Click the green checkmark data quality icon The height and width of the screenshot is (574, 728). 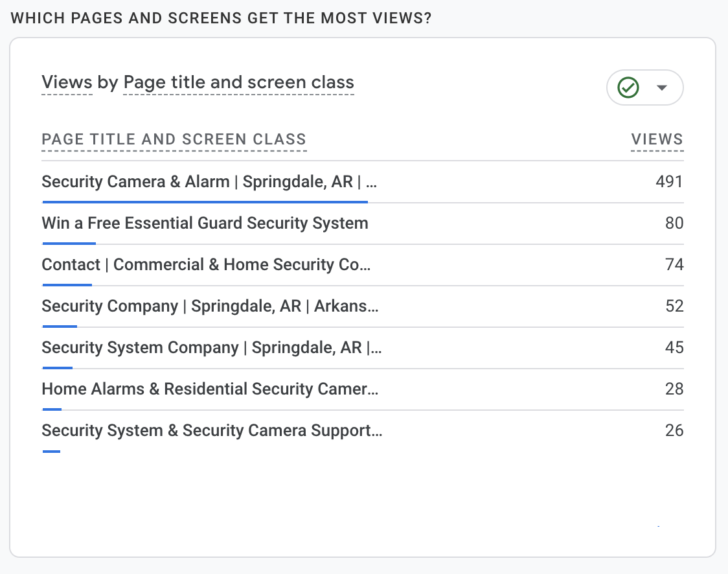pyautogui.click(x=628, y=87)
